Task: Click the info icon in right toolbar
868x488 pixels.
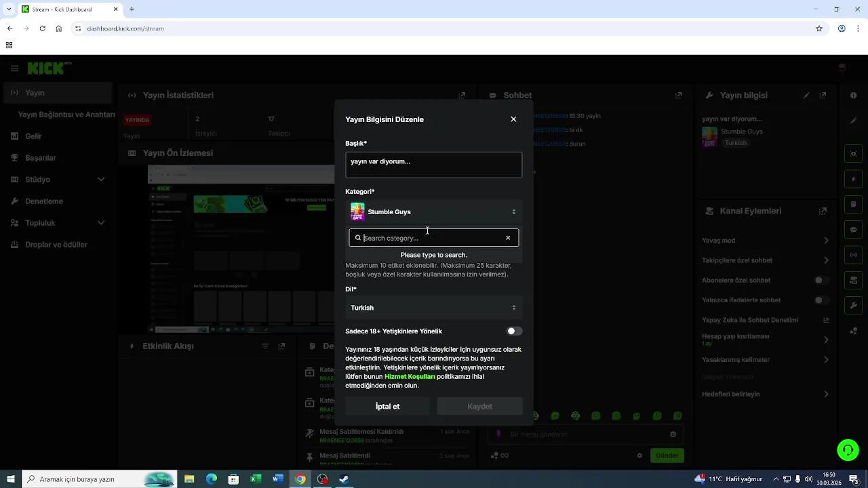Action: coord(854,96)
